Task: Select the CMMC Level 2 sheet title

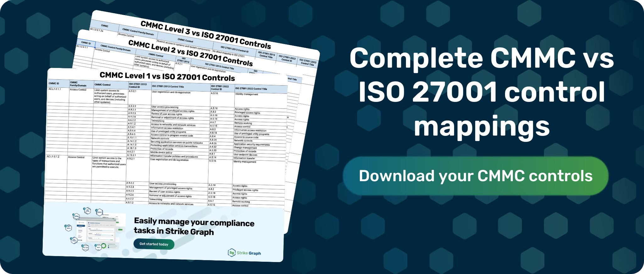Action: coord(190,53)
